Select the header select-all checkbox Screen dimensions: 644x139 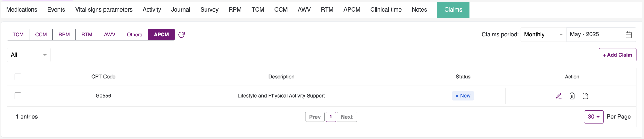(18, 77)
